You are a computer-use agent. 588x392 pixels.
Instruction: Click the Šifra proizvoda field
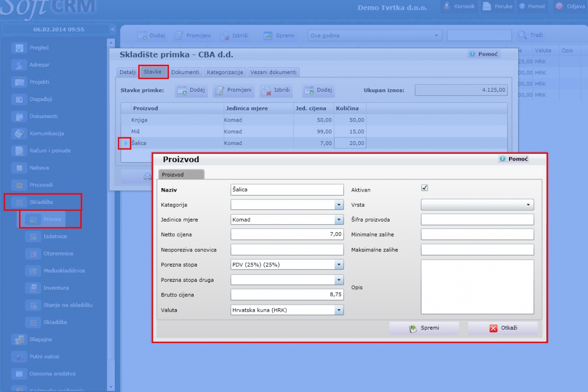(477, 220)
